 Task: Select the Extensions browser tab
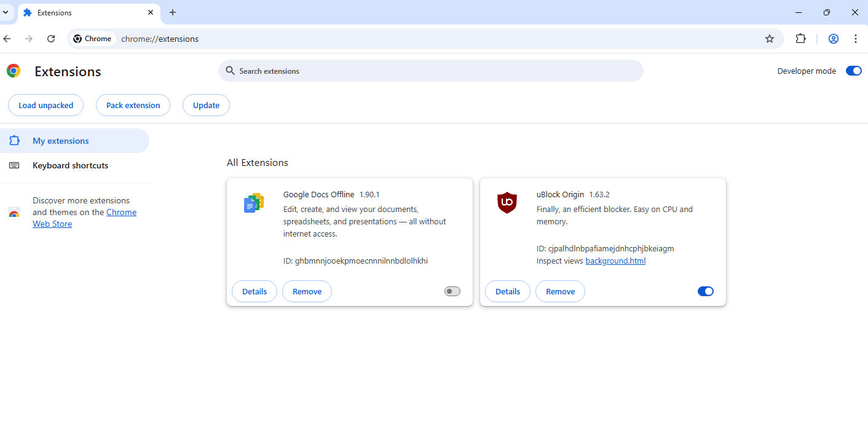(x=89, y=12)
